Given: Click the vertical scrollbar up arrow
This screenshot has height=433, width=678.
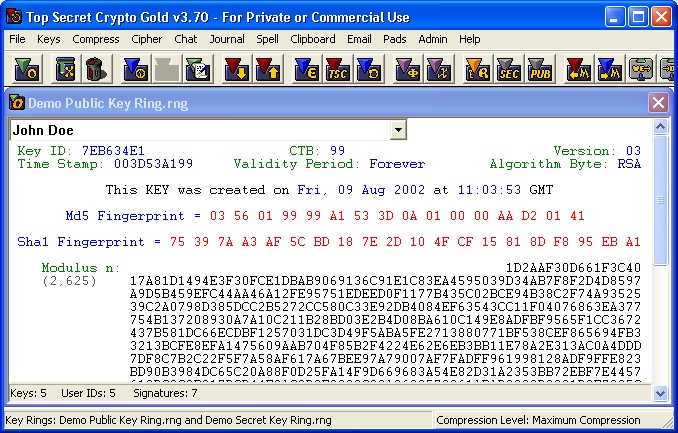Looking at the screenshot, I should (660, 127).
